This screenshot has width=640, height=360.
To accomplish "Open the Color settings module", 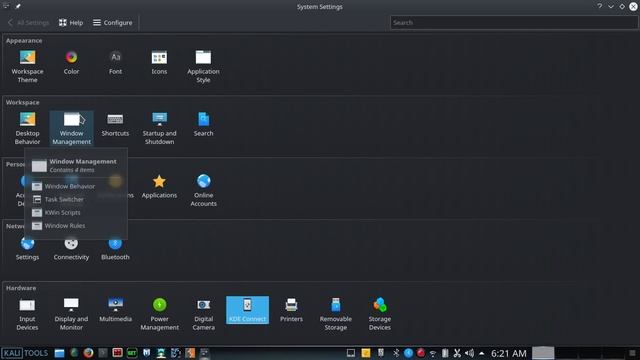I will pos(71,62).
